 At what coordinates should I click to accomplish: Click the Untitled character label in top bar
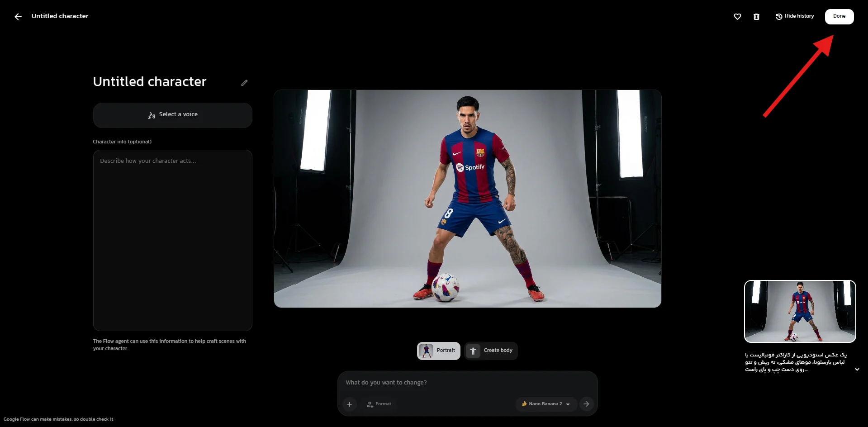(x=60, y=16)
